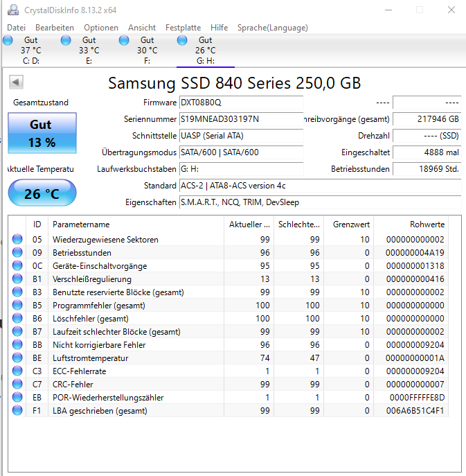The width and height of the screenshot is (466, 476).
Task: Click raw value 006A6B51C4F1
Action: click(415, 411)
